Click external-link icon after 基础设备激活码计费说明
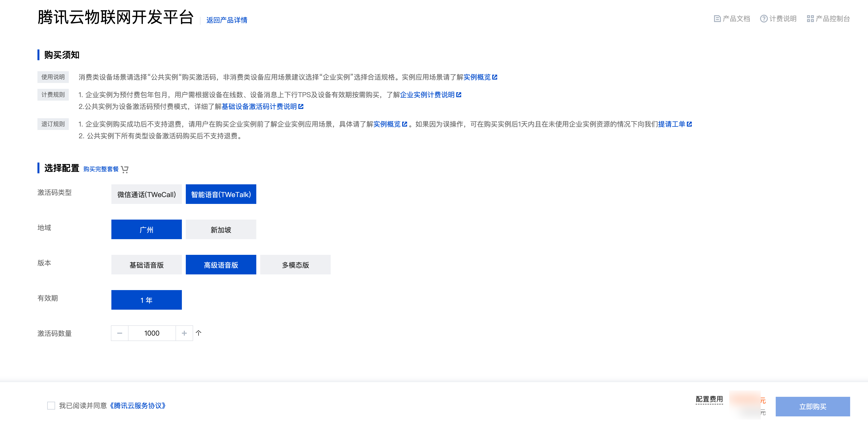 coord(301,107)
